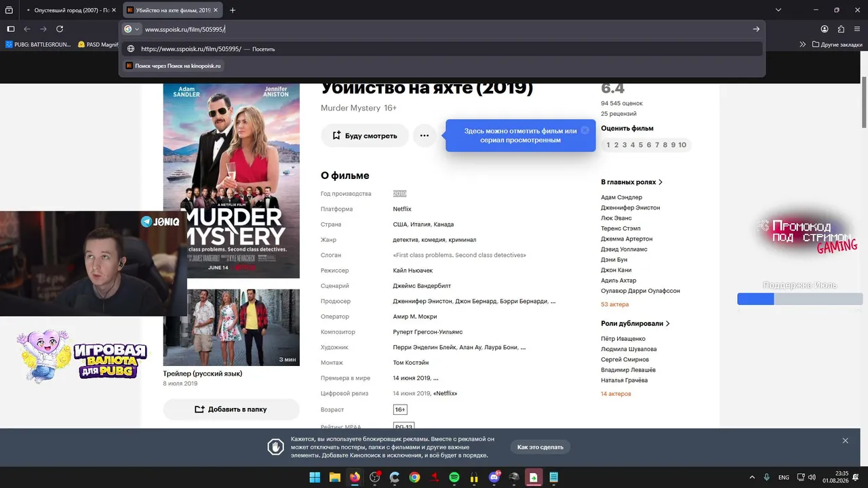Rate the film 10

682,145
